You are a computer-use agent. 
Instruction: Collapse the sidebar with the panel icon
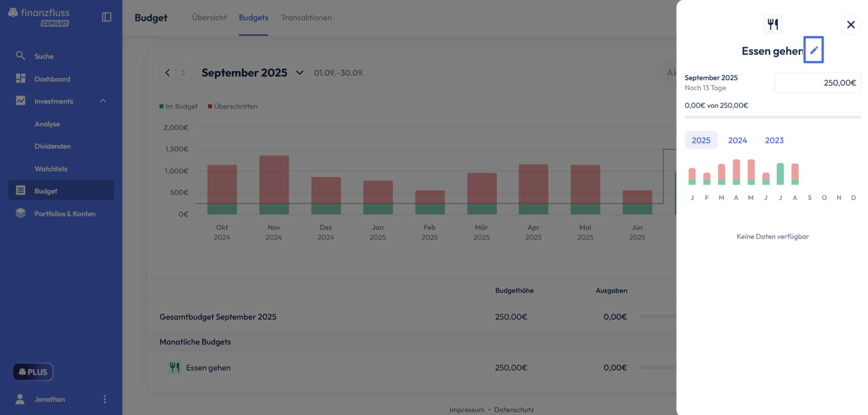point(106,17)
